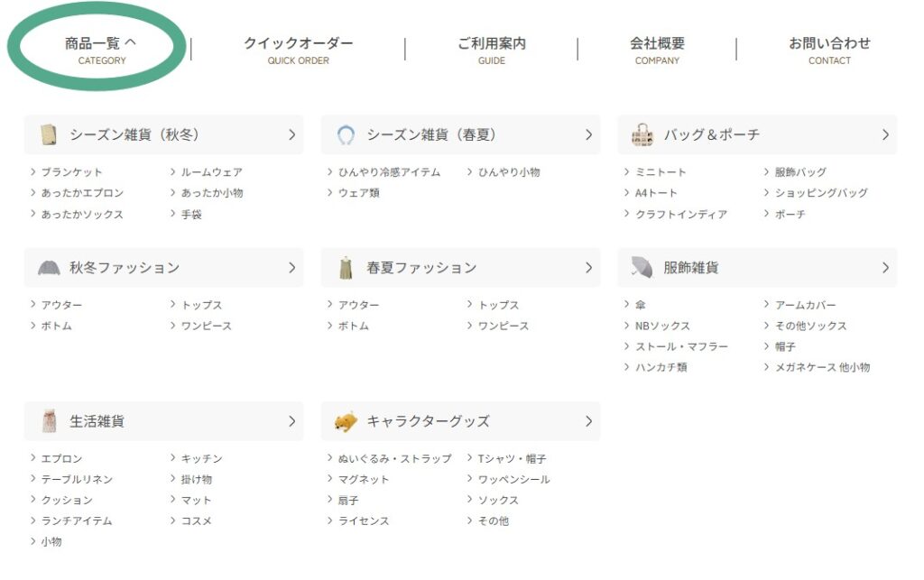Collapse the 商品一覧 CATEGORY menu
The image size is (924, 580).
pos(99,48)
